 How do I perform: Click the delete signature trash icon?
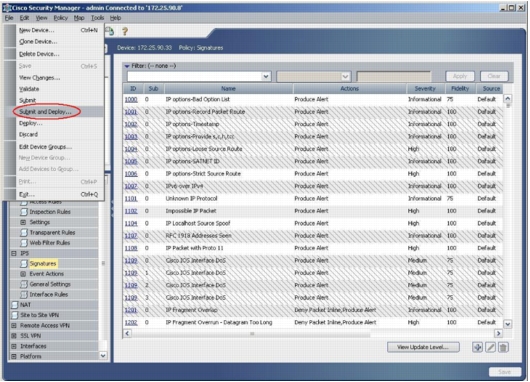[x=503, y=347]
